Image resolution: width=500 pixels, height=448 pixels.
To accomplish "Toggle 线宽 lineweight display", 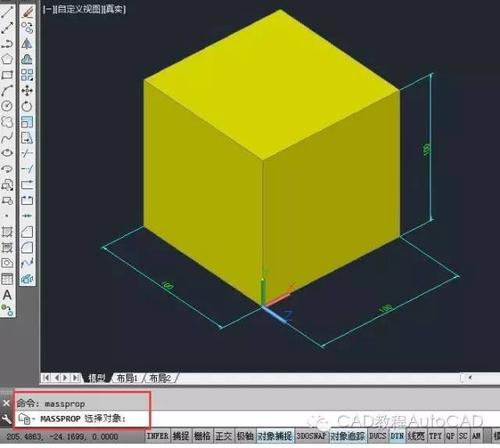I will click(x=416, y=436).
